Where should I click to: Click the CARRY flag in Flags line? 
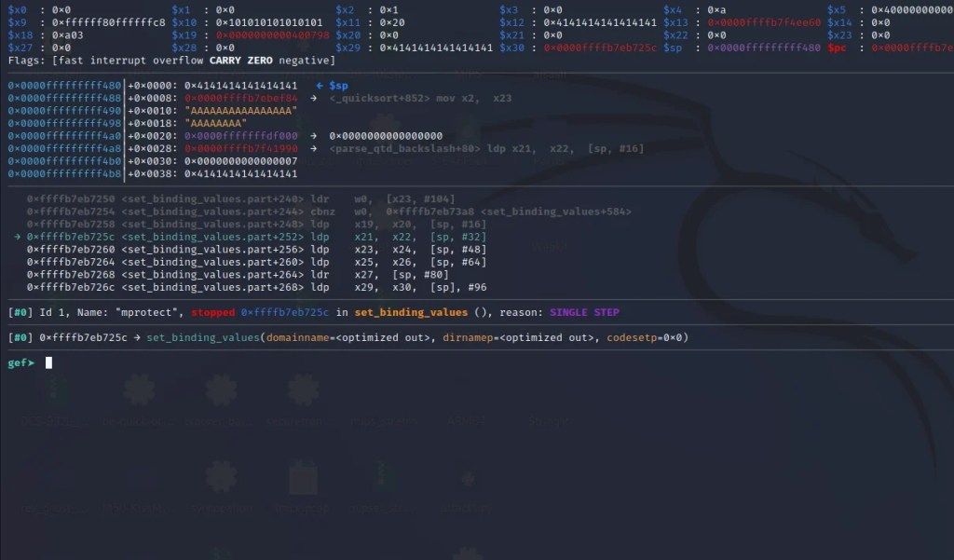225,61
